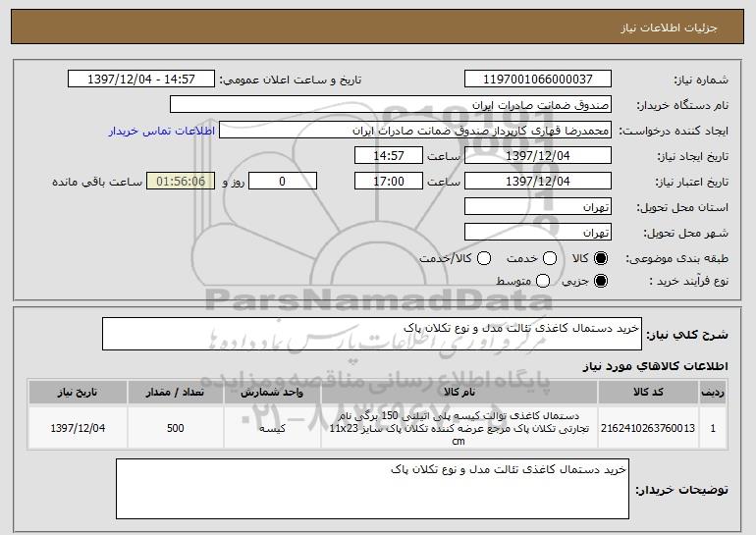Select the خدمت radio button
This screenshot has height=535, width=756.
(550, 258)
